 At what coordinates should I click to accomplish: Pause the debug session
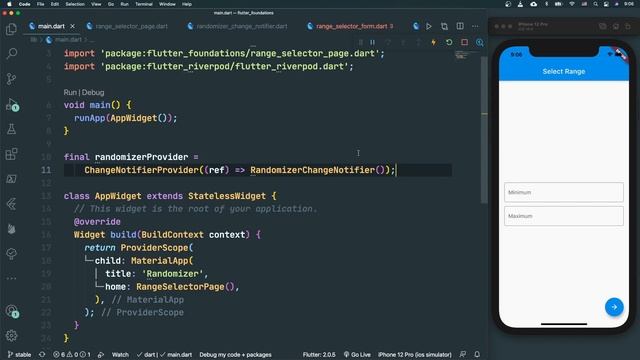pyautogui.click(x=373, y=42)
